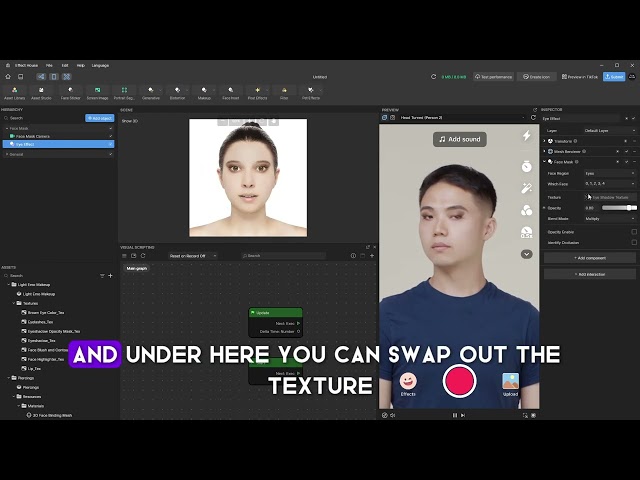The height and width of the screenshot is (480, 640).
Task: Select the Makeup tool
Action: coord(204,93)
